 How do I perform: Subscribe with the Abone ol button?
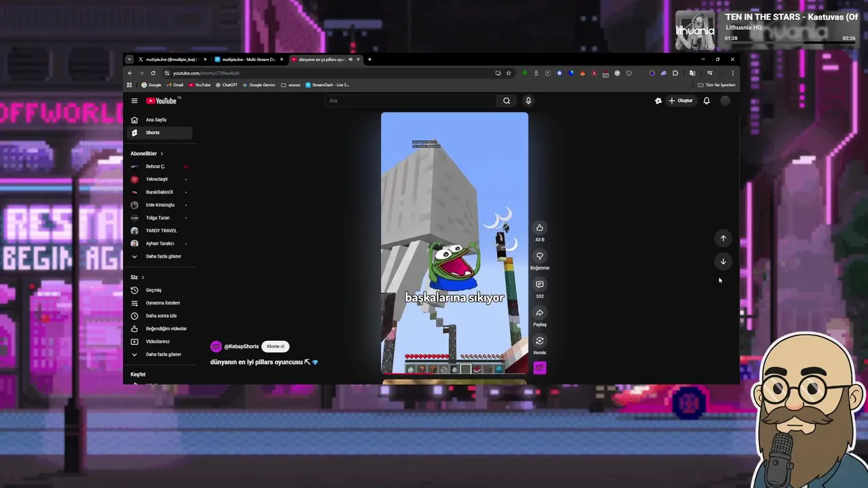pos(275,346)
